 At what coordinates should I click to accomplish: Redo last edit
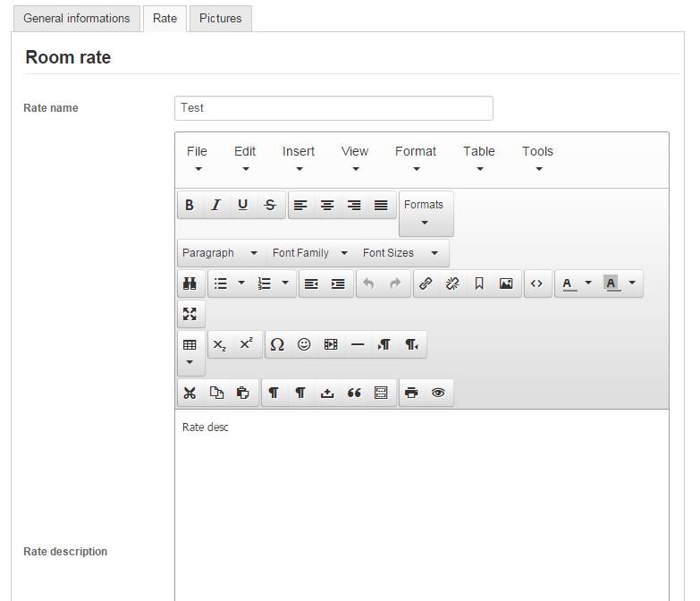(395, 284)
